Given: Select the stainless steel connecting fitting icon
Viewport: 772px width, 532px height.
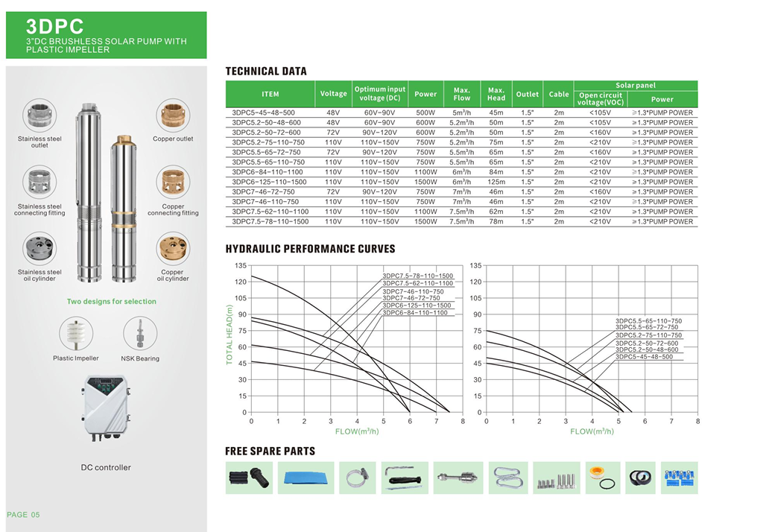Looking at the screenshot, I should point(39,184).
